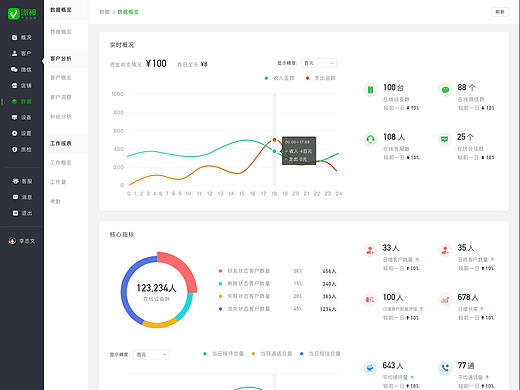Open the 客户概览 submenu item
Screen dimensions: 520x390
(x=61, y=78)
